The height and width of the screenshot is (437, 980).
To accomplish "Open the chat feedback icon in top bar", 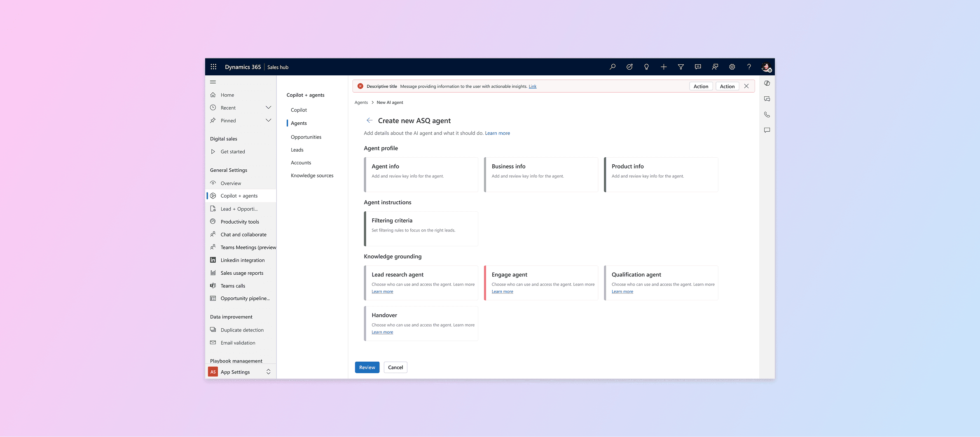I will tap(698, 67).
